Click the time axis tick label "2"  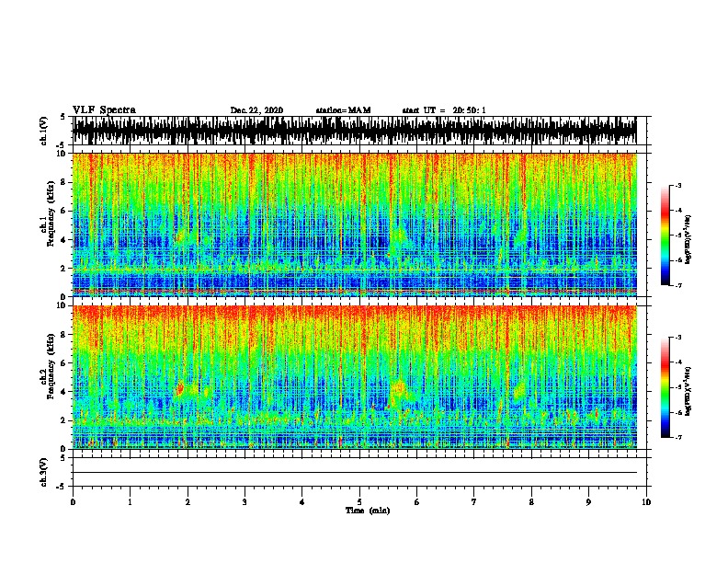coord(188,502)
